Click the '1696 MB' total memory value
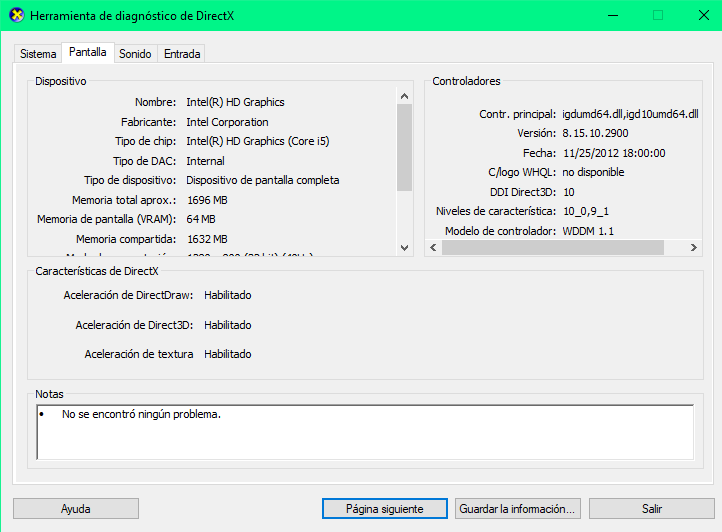 click(207, 200)
